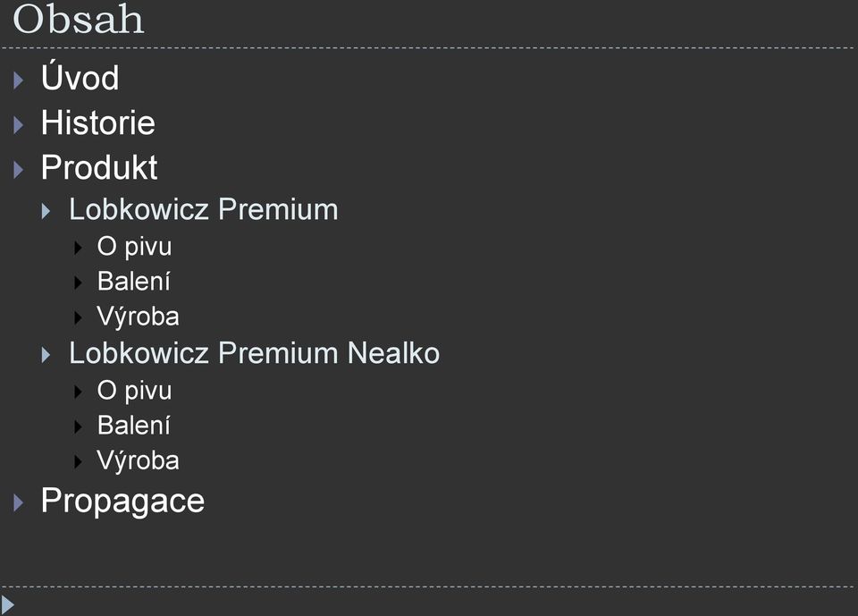Click the arrow bullet beside Historie

19,125
